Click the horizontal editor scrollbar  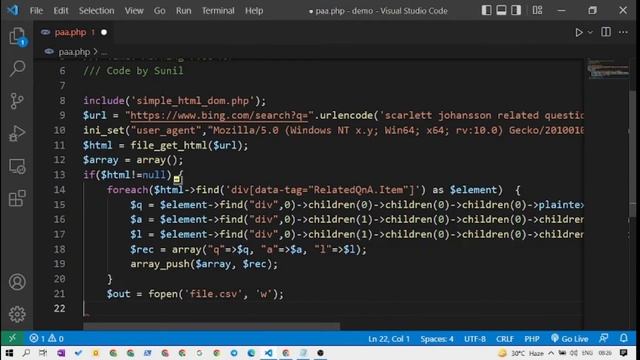(x=211, y=326)
